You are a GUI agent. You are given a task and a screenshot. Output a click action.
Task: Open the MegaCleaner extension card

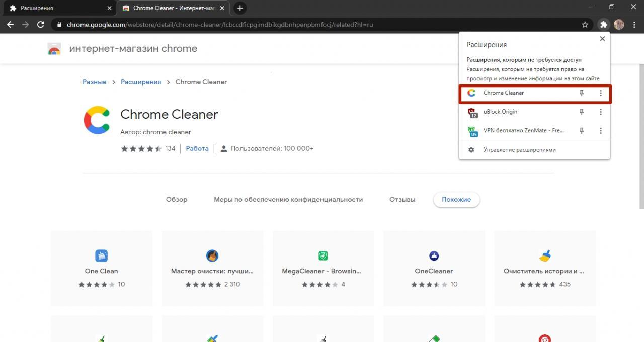coord(323,269)
